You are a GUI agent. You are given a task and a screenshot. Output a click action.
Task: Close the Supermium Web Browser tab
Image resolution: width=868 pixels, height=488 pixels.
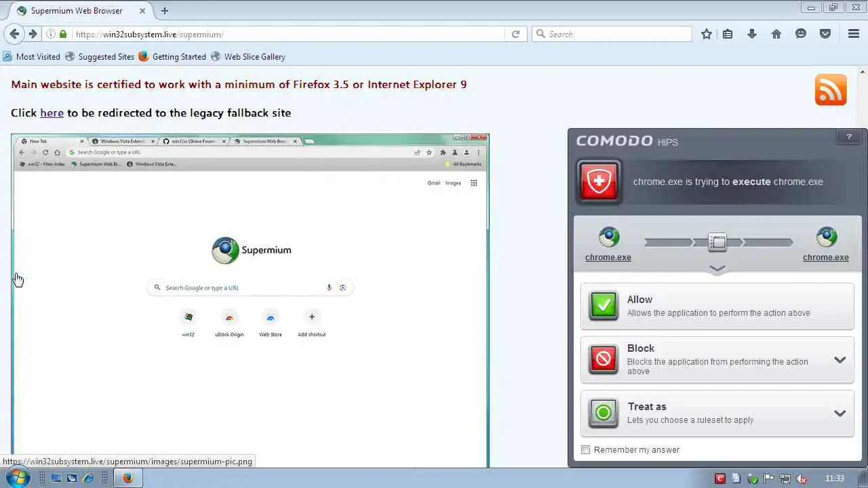point(144,11)
